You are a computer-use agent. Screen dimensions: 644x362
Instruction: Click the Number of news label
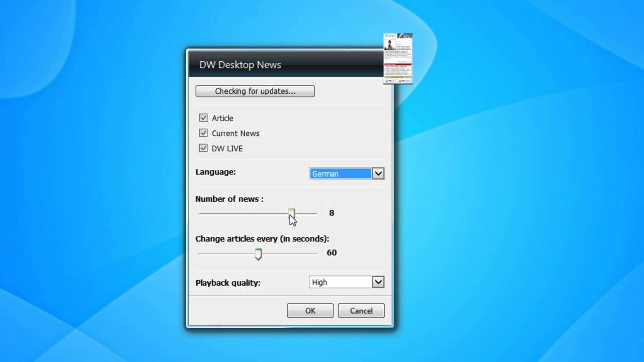coord(229,199)
